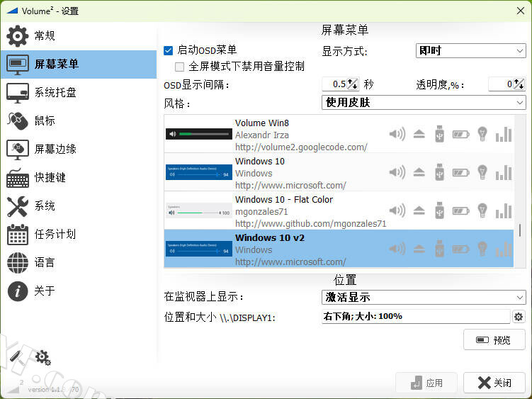Click the 预览 preview button
The height and width of the screenshot is (399, 532).
point(494,340)
